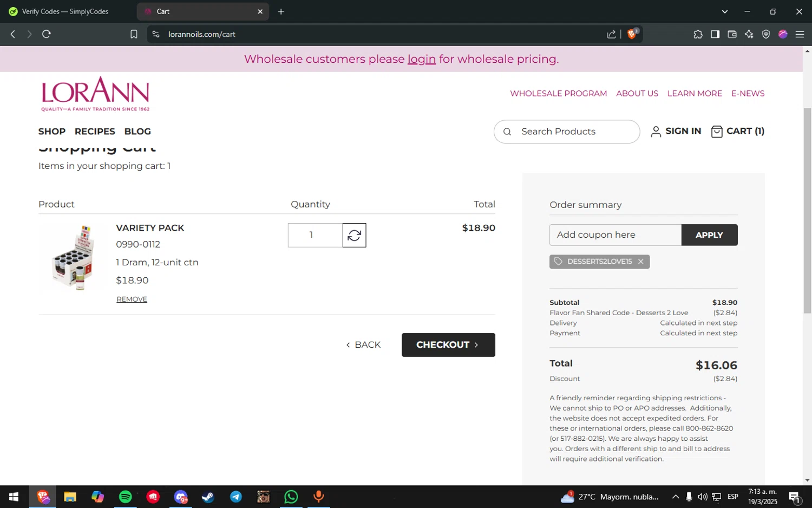
Task: Open ABOUT US link
Action: [x=637, y=94]
